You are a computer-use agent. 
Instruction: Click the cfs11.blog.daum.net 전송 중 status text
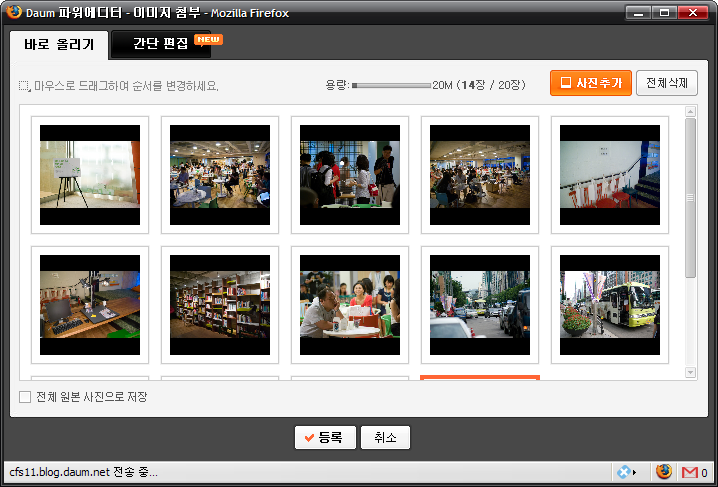(83, 472)
